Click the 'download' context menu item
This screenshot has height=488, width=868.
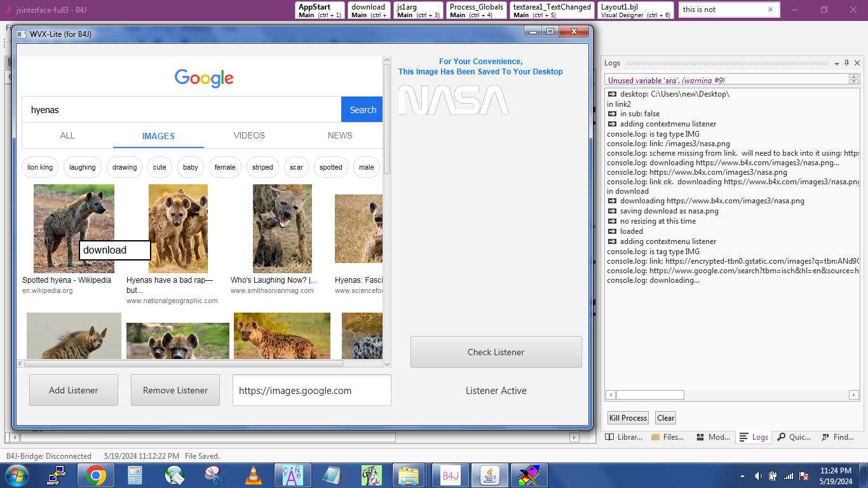[x=115, y=250]
